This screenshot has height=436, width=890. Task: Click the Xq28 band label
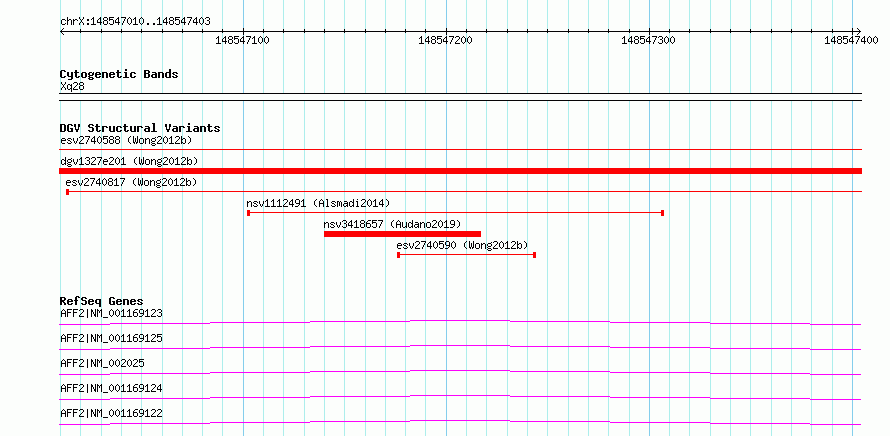pyautogui.click(x=72, y=87)
